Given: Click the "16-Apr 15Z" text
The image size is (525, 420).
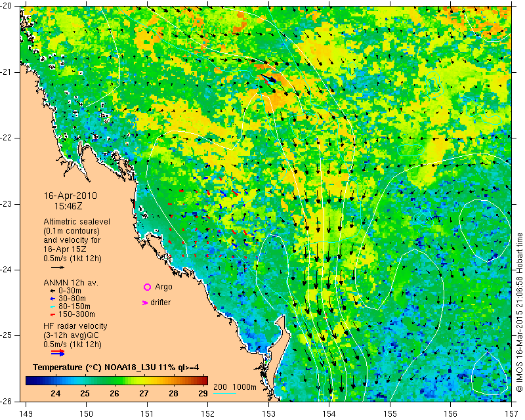Looking at the screenshot, I should 64,249.
